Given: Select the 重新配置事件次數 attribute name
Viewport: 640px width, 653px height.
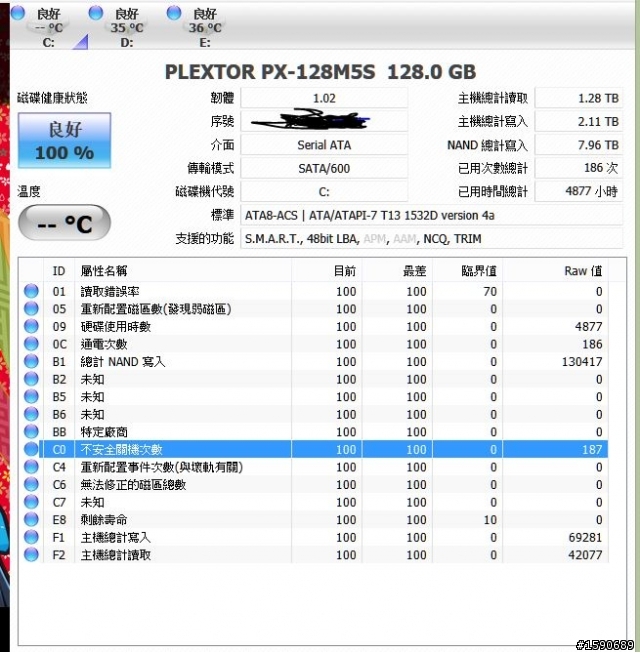Looking at the screenshot, I should pos(162,467).
